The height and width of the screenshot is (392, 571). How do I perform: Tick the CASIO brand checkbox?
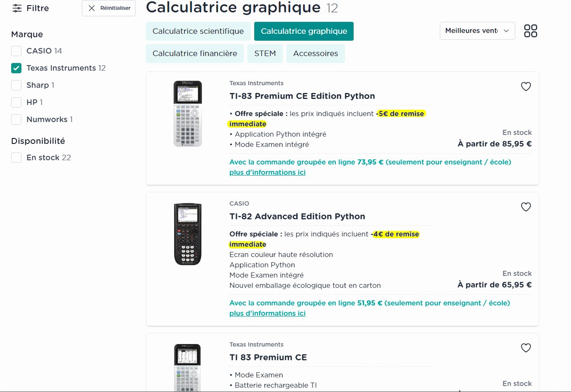click(16, 51)
